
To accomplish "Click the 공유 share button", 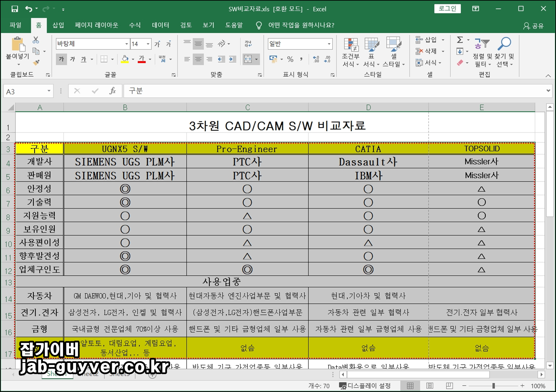I will 533,26.
